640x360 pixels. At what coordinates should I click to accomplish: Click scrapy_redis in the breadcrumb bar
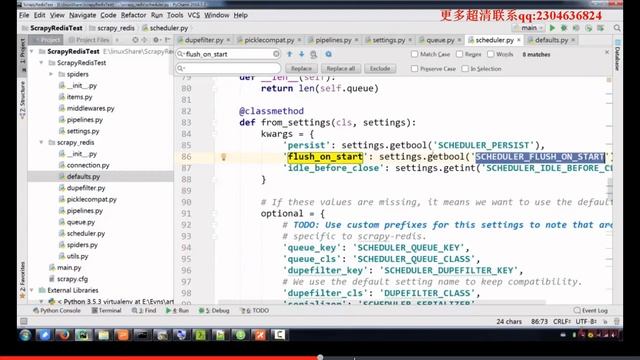pyautogui.click(x=116, y=28)
